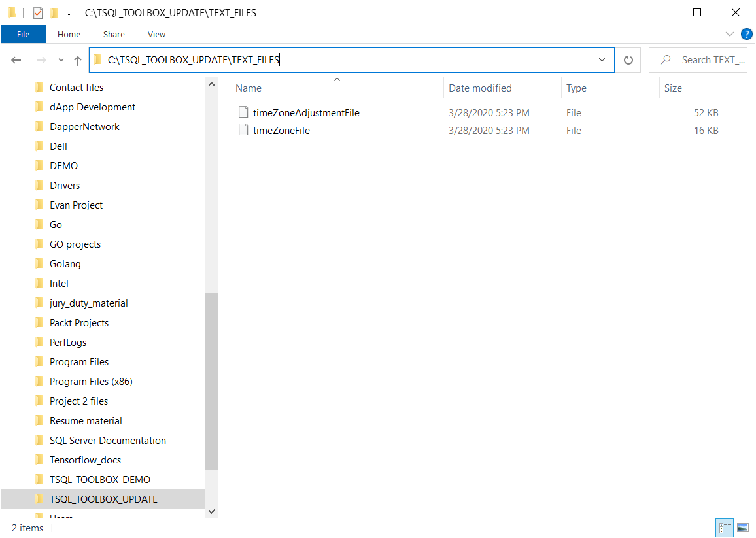Screen dimensions: 756x538
Task: Click the navigation pane scroll down arrow
Action: [x=211, y=511]
